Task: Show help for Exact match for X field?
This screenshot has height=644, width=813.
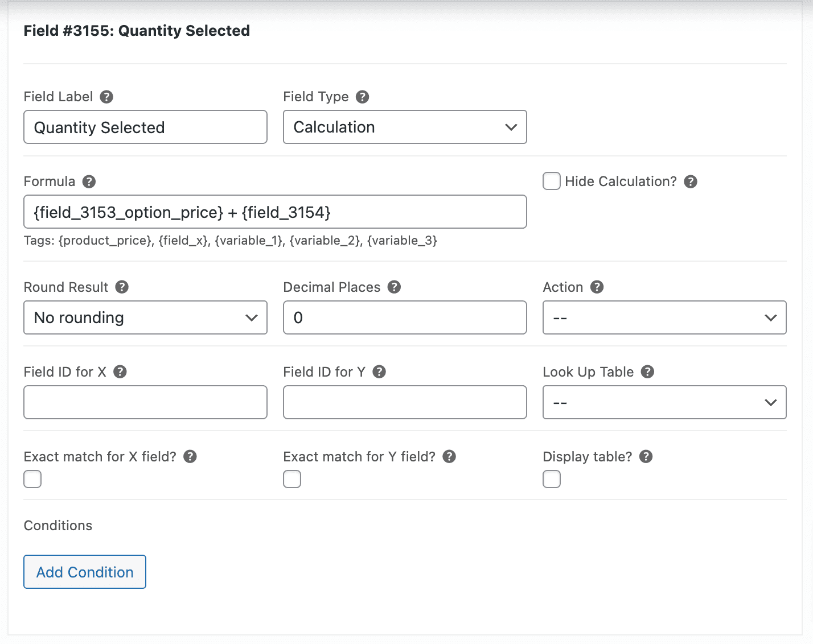Action: point(190,456)
